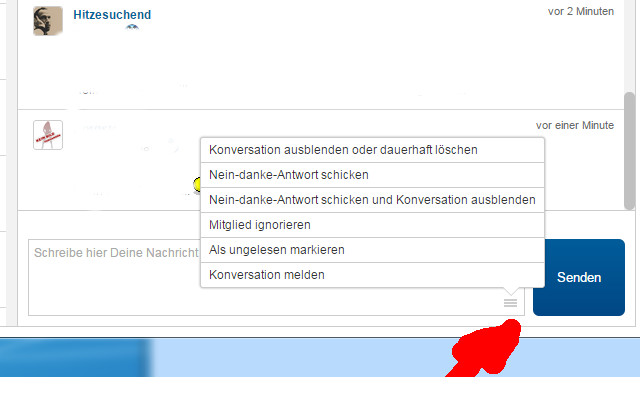The image size is (640, 400).
Task: Click the 'vor einer Minute' timestamp
Action: (x=574, y=126)
